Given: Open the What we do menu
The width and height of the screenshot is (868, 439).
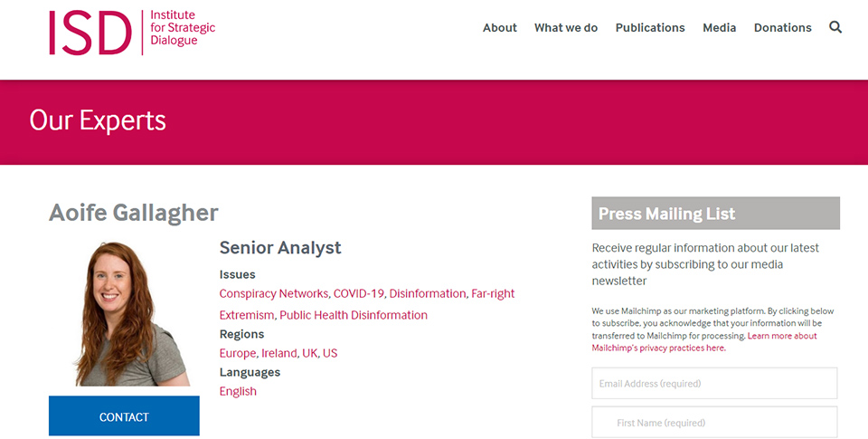Looking at the screenshot, I should pos(566,28).
